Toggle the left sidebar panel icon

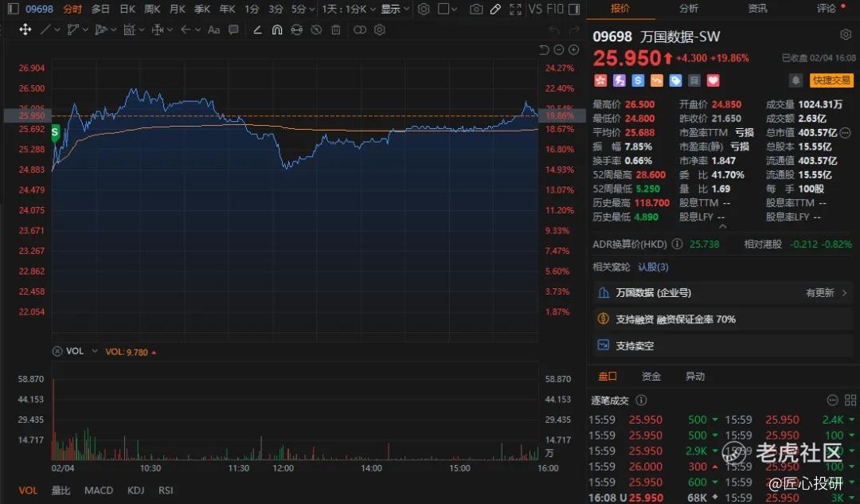(13, 9)
